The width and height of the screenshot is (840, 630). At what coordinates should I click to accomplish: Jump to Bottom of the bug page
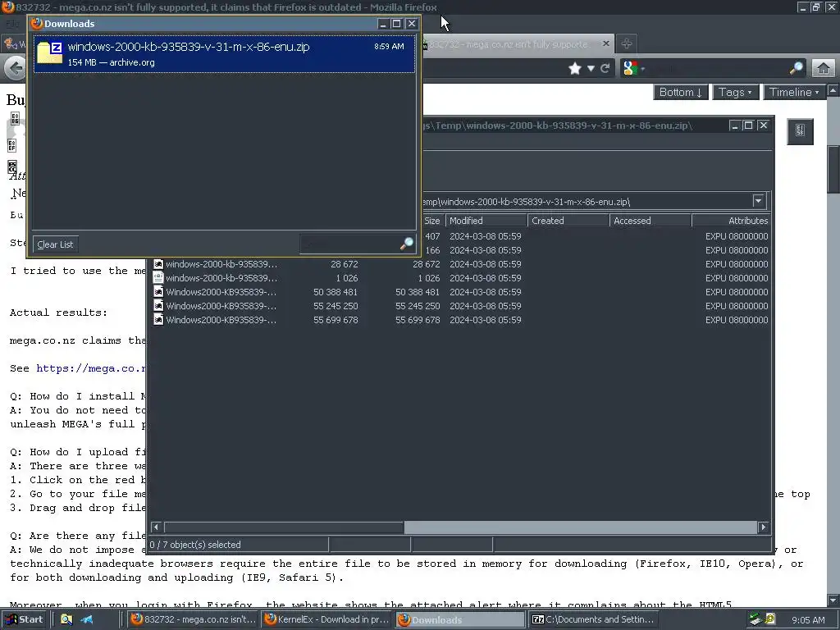click(x=680, y=92)
